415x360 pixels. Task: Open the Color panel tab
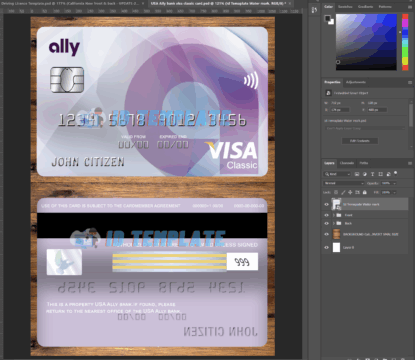(x=329, y=7)
